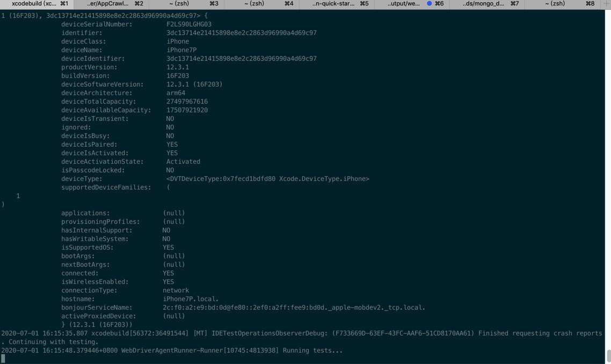Click the WebDriverAgentRunner 'Running tests...' line
The image size is (611, 364).
tap(172, 351)
